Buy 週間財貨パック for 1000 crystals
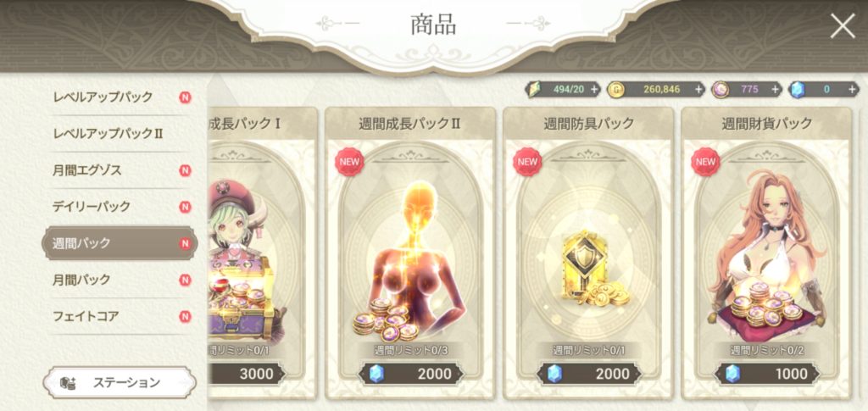Screen dimensions: 868x411 tap(766, 374)
